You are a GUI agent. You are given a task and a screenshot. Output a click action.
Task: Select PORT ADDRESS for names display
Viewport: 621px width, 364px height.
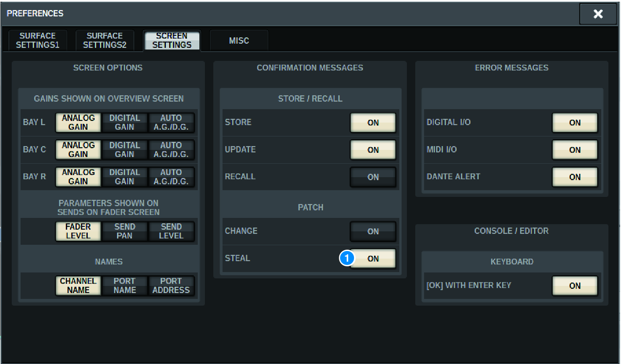coord(171,285)
